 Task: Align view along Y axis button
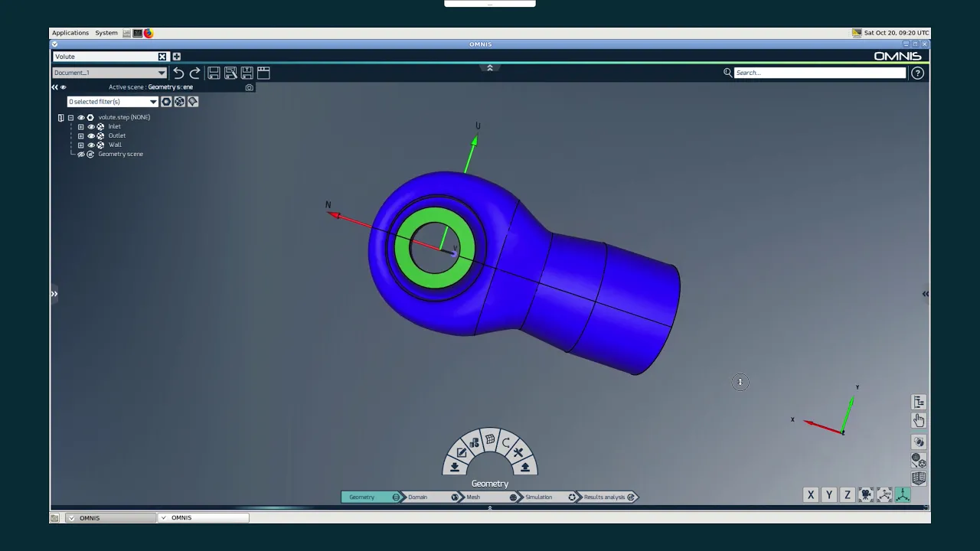coord(829,495)
